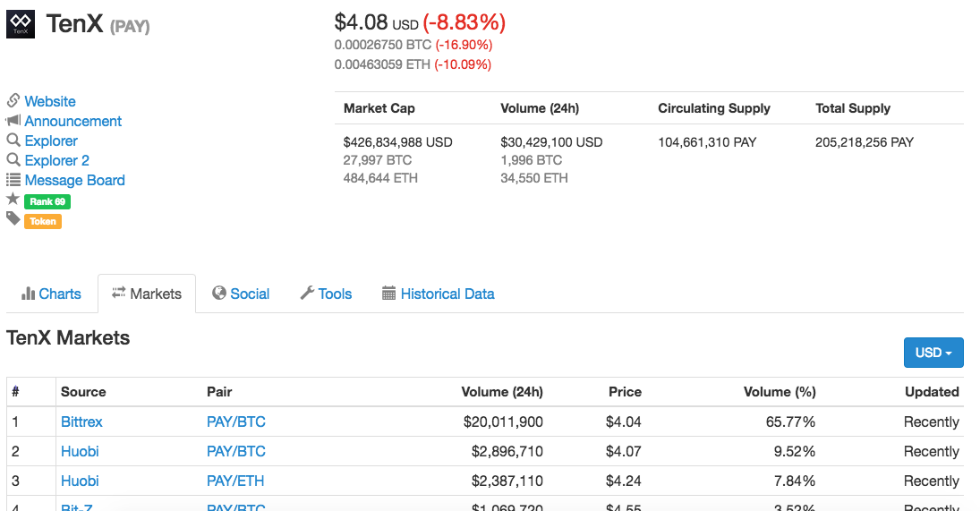Click the list icon beside Message Board

[x=13, y=180]
